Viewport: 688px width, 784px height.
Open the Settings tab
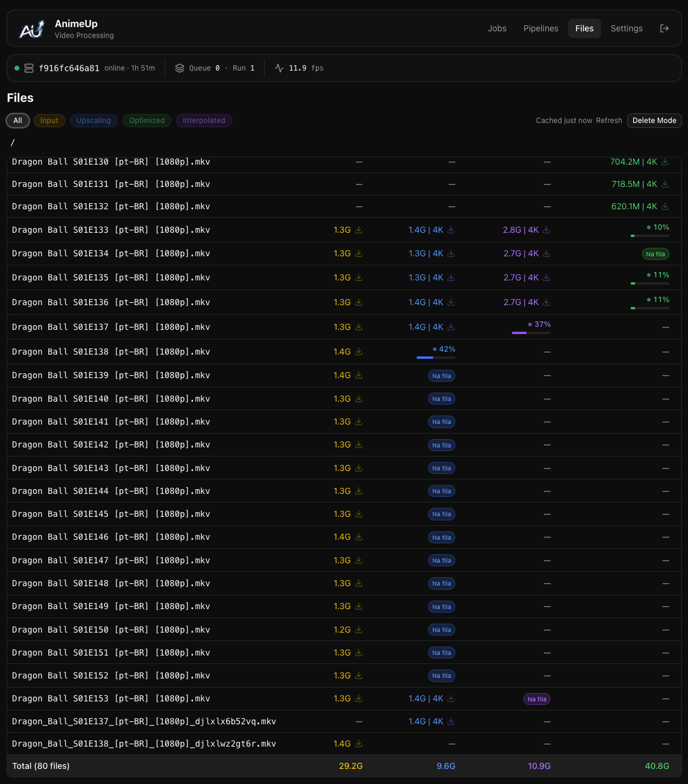[x=626, y=28]
